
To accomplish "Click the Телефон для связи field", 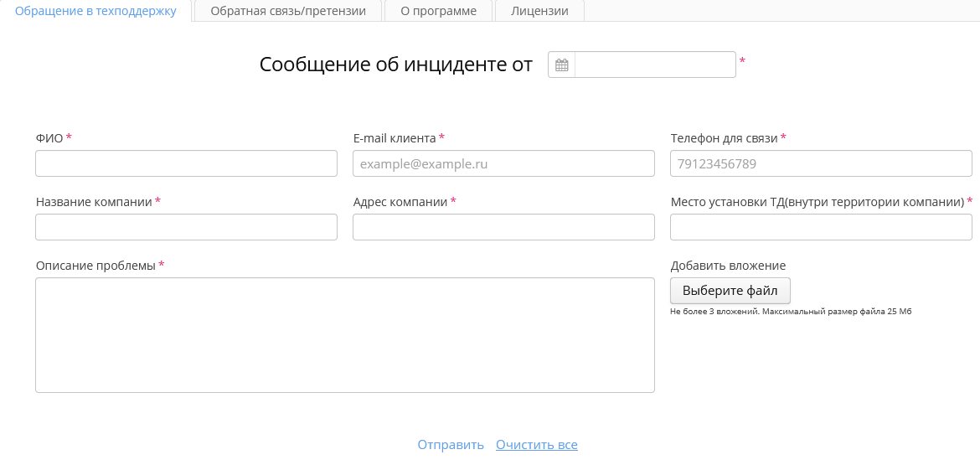I will point(821,163).
